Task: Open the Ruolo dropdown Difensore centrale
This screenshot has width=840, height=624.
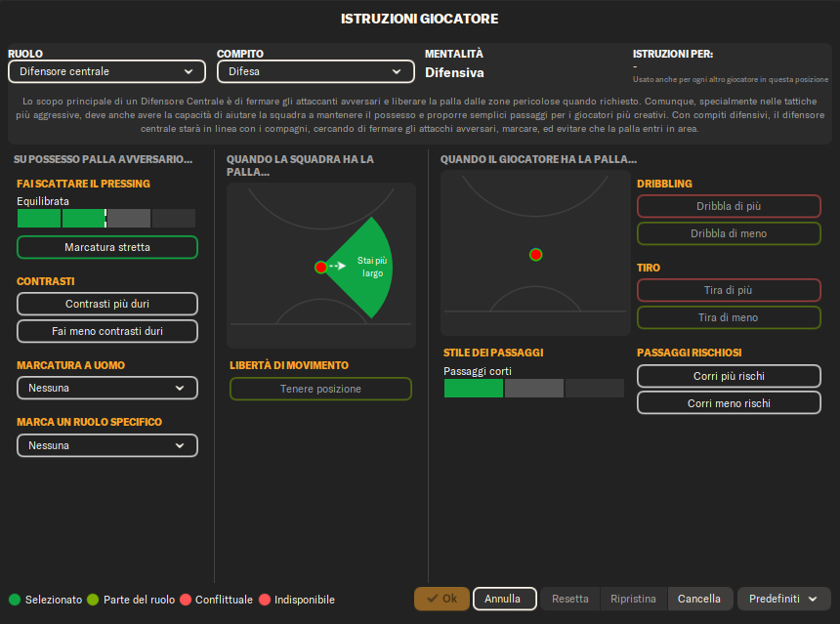Action: coord(106,71)
